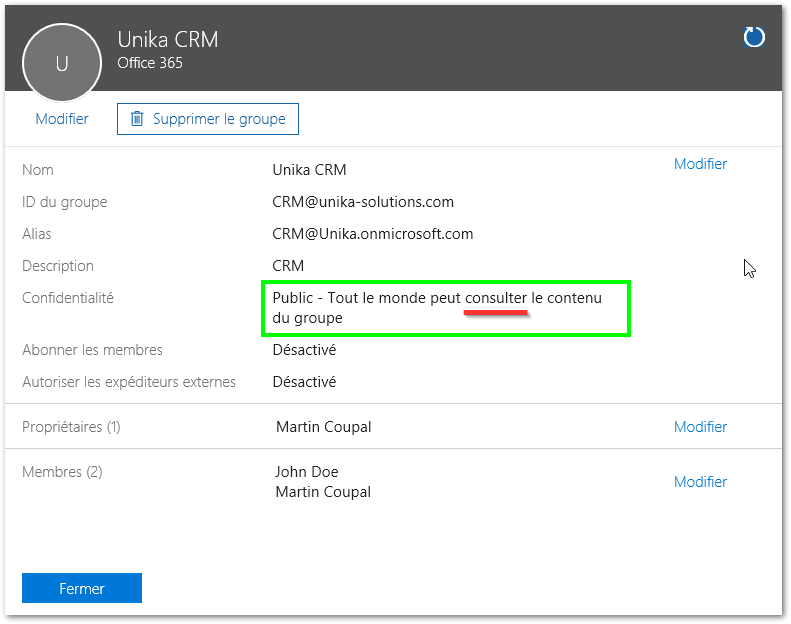Click the Nom label
Screen dimensions: 791x624
(x=38, y=170)
